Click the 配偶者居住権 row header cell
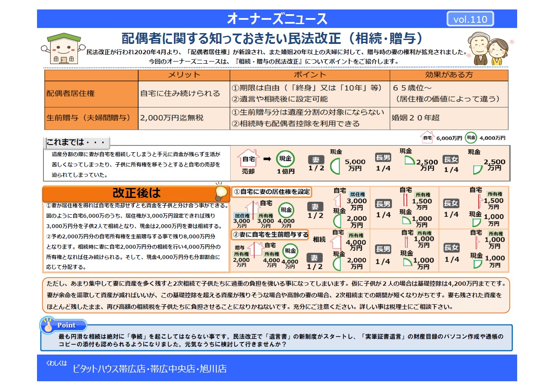This screenshot has width=555, height=392. coord(91,94)
